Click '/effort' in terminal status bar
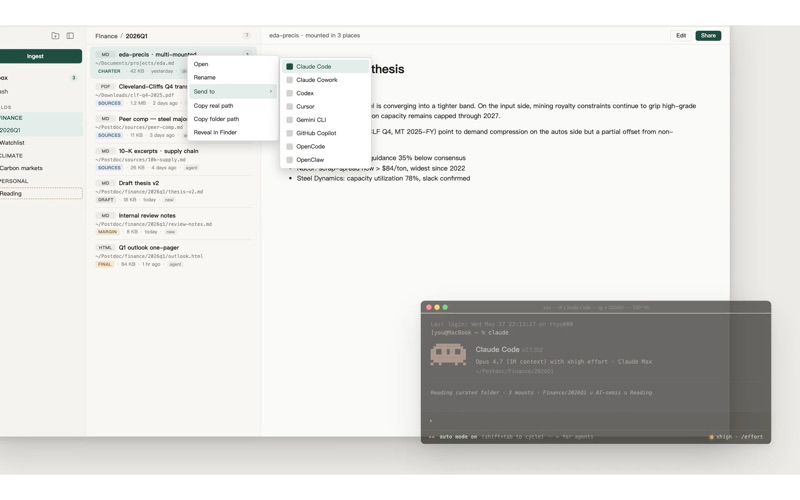This screenshot has height=500, width=800. (x=752, y=437)
